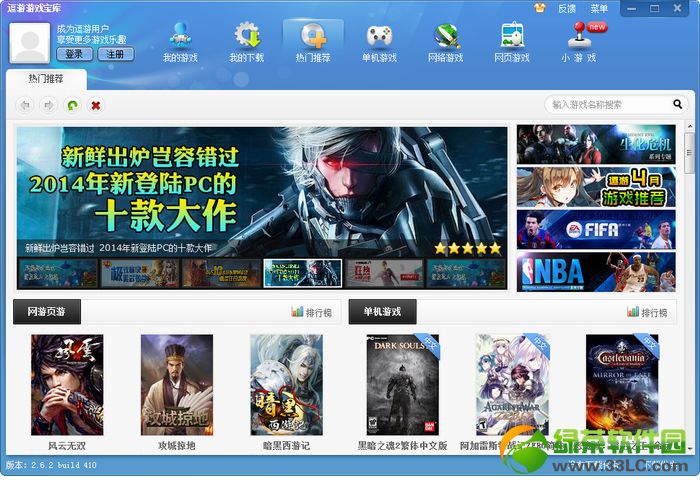Open 风云无双 game cover
Image resolution: width=700 pixels, height=487 pixels.
pos(67,385)
